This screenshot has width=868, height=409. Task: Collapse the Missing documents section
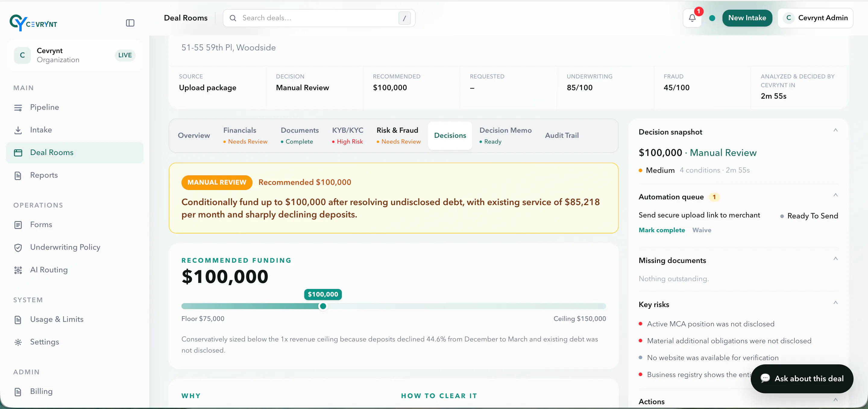pyautogui.click(x=835, y=258)
